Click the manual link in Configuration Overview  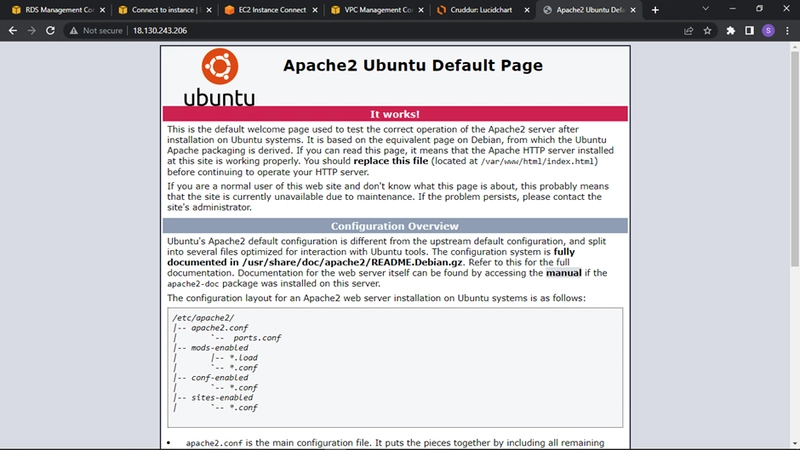pyautogui.click(x=563, y=273)
